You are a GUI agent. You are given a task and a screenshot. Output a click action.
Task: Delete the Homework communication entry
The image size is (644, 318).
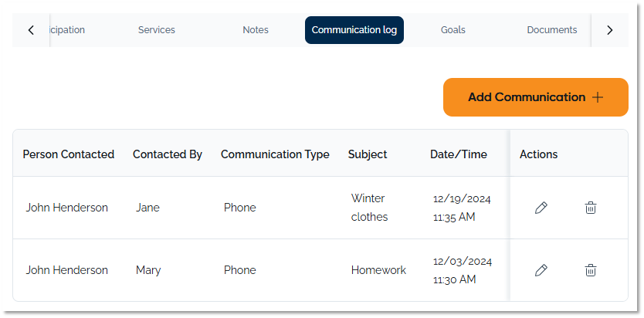click(x=591, y=270)
